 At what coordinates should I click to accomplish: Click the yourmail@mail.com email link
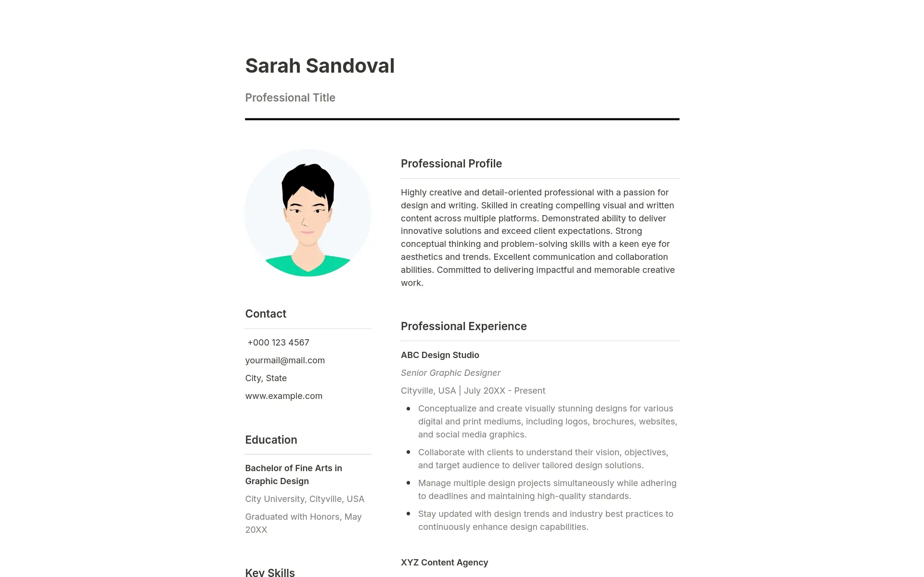[284, 359]
